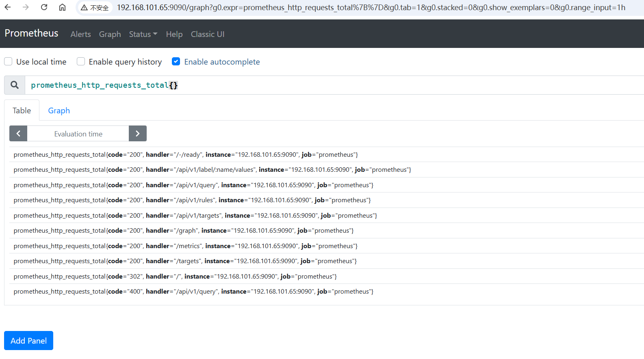Select the Table tab
Viewport: 644px width, 359px height.
coord(22,110)
